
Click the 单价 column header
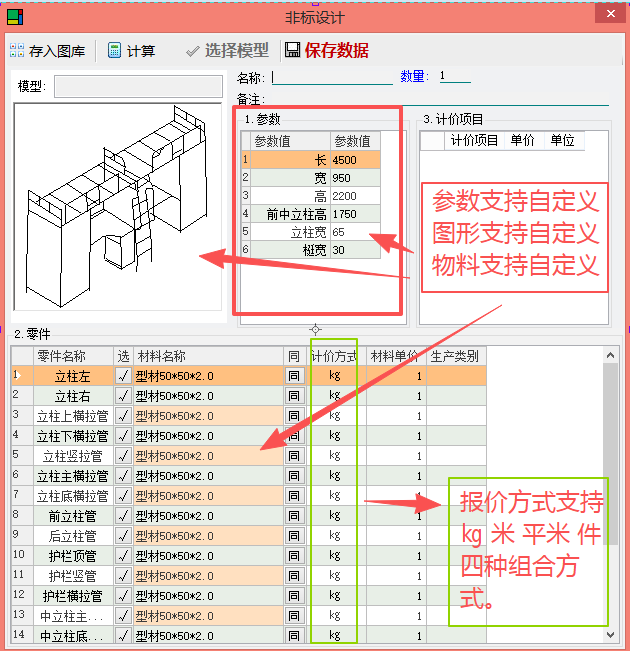click(524, 141)
